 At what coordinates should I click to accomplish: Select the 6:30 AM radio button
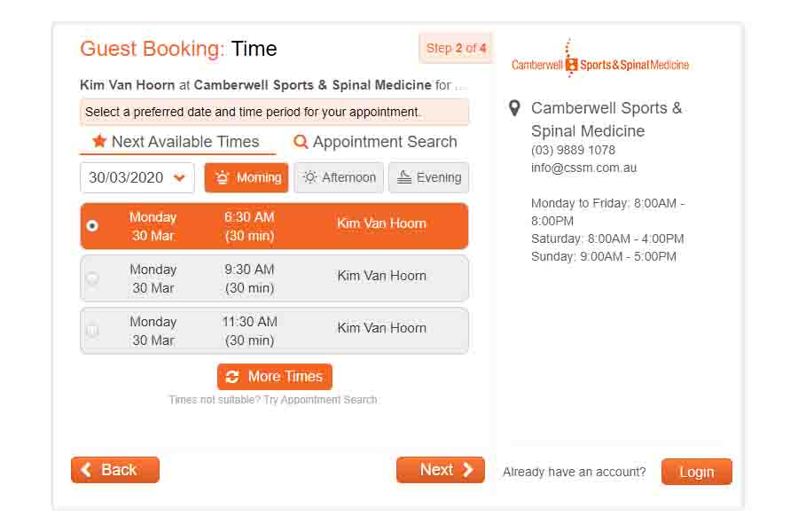[92, 225]
